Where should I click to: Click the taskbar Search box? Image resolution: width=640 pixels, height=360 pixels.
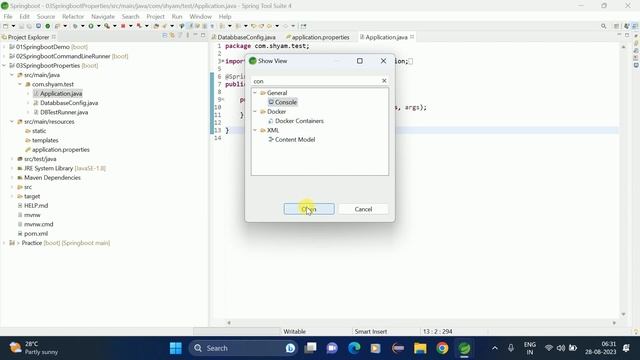pos(244,348)
